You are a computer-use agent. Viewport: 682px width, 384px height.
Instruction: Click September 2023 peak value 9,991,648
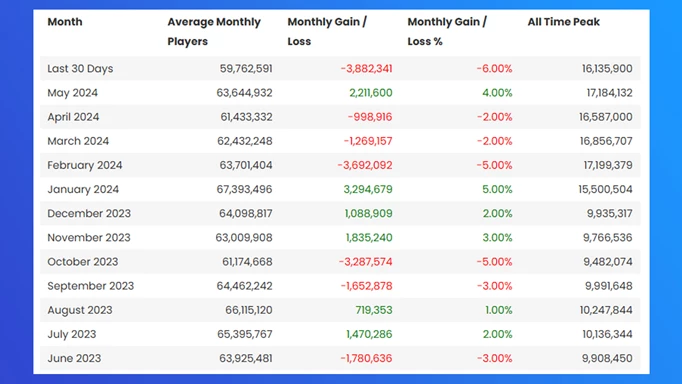608,286
